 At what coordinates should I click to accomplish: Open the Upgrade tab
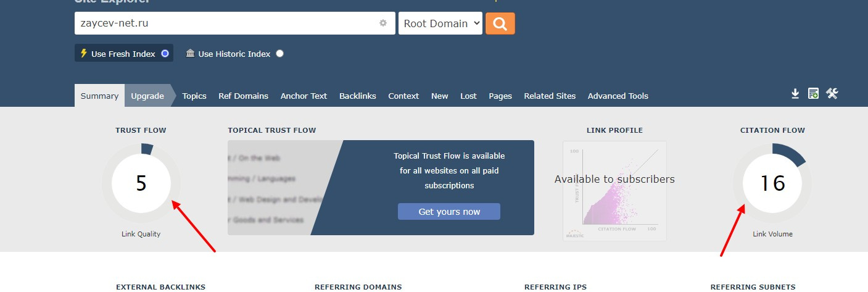click(x=147, y=96)
